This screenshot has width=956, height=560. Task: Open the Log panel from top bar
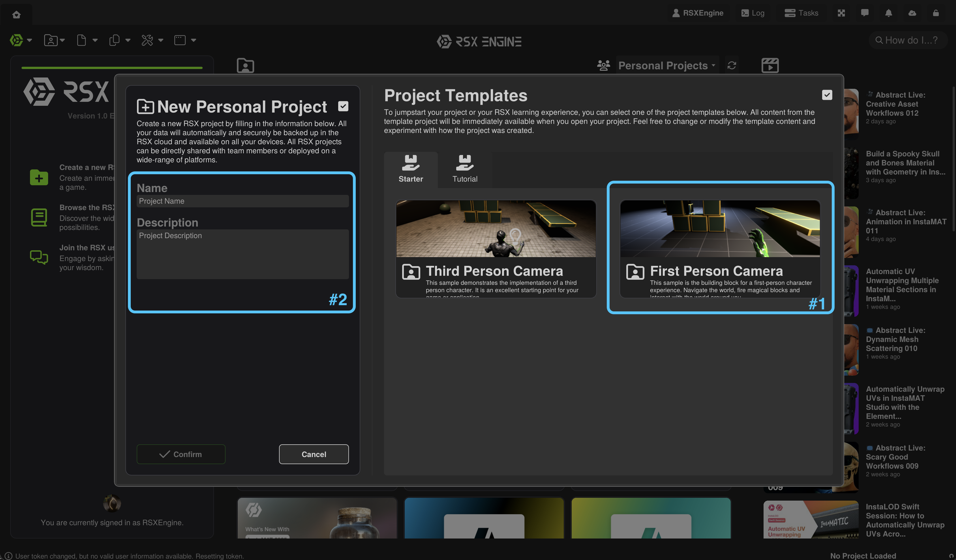click(753, 13)
